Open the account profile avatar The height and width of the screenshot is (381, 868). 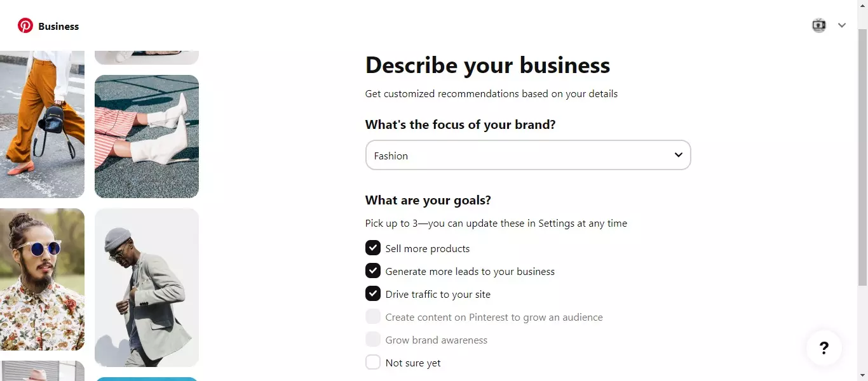pos(819,25)
